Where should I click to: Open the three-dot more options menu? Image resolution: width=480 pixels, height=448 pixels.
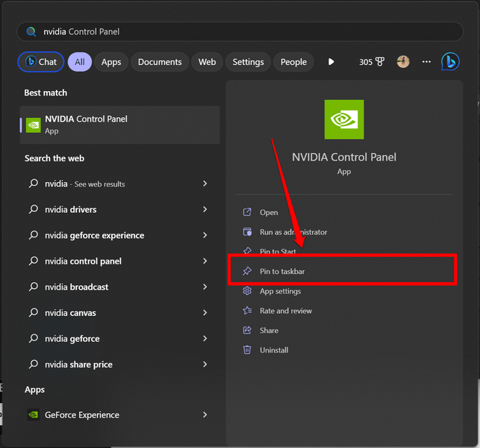[x=426, y=62]
